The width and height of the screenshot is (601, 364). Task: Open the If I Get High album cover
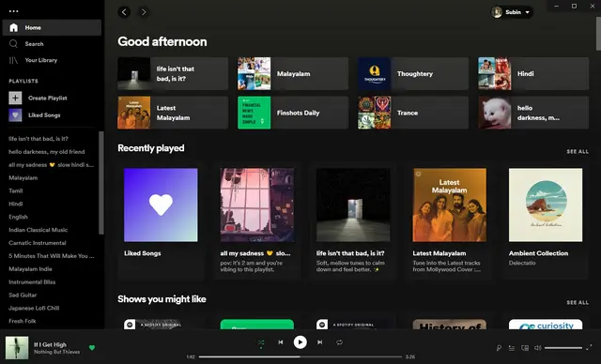point(17,347)
